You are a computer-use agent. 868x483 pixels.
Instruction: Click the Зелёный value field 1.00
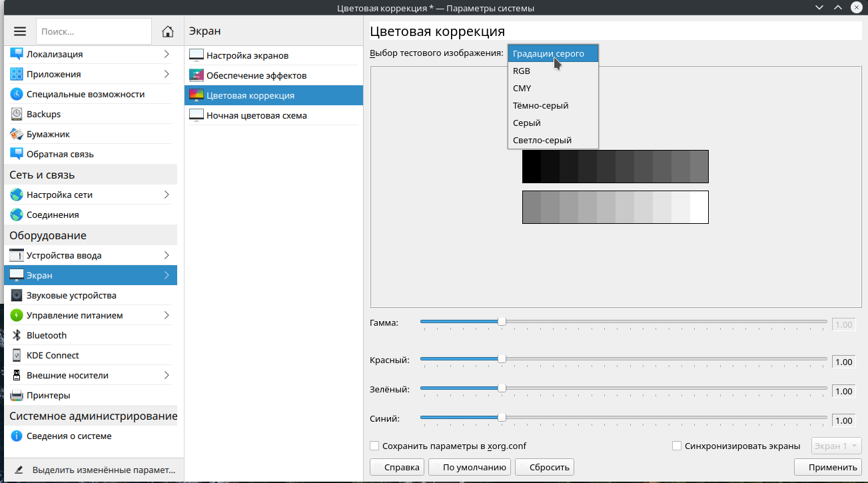coord(843,391)
